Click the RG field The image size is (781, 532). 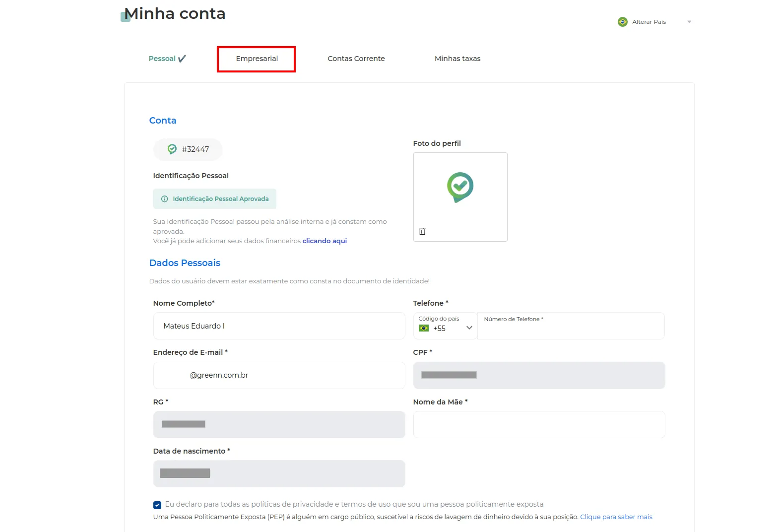tap(279, 424)
